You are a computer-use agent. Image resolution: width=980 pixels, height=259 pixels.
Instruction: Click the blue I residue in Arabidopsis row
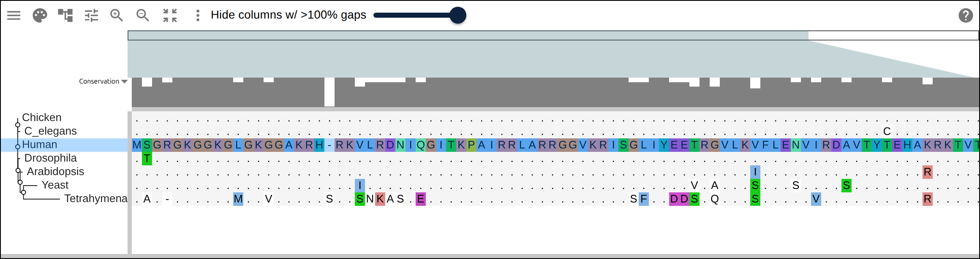point(755,172)
